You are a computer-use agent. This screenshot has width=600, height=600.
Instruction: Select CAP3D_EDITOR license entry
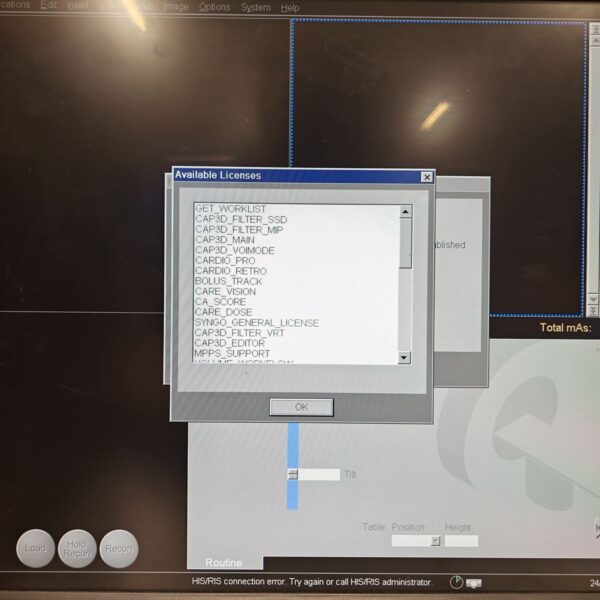tap(230, 343)
